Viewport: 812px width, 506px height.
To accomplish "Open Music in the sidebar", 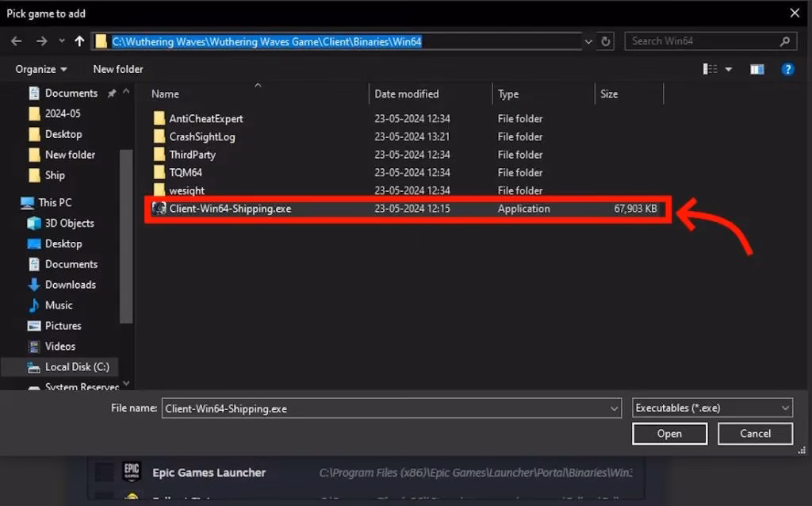I will point(50,305).
